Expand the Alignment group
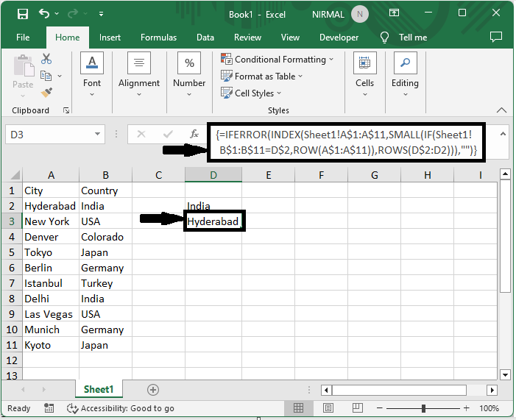 pyautogui.click(x=139, y=74)
